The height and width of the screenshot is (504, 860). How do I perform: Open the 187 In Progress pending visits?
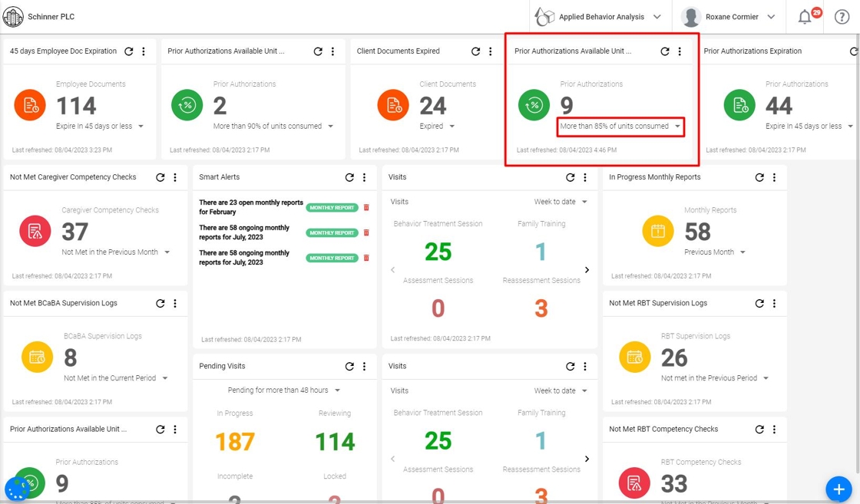coord(235,442)
